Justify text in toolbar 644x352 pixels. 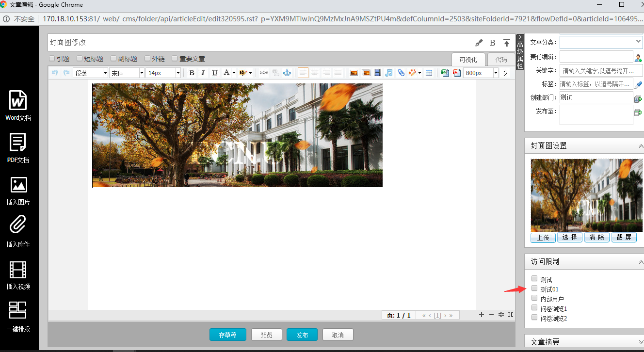[338, 73]
